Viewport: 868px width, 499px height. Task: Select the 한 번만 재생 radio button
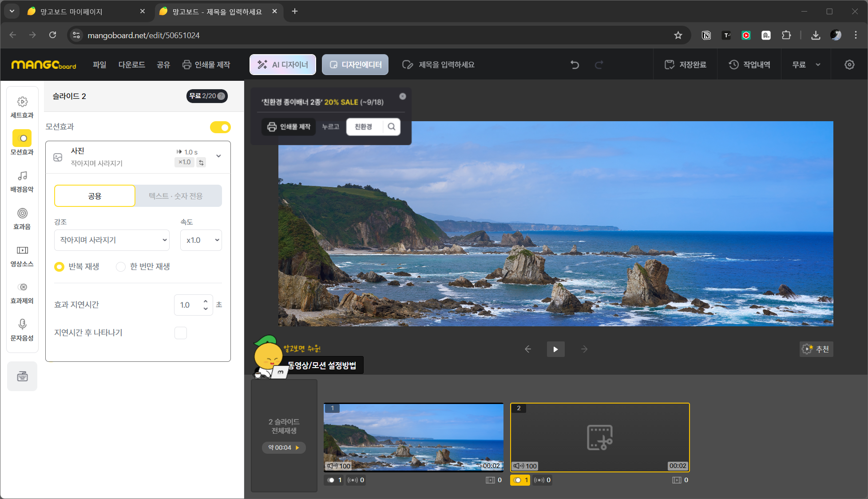click(x=121, y=267)
